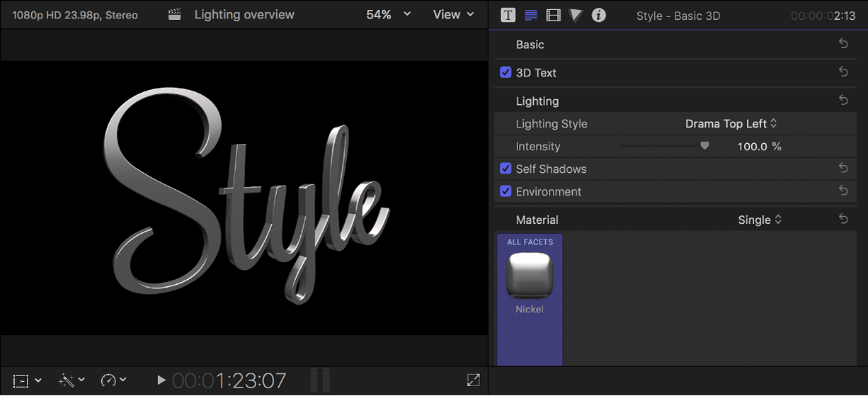Click the viewer fullscreen expand icon
This screenshot has width=868, height=396.
(474, 380)
